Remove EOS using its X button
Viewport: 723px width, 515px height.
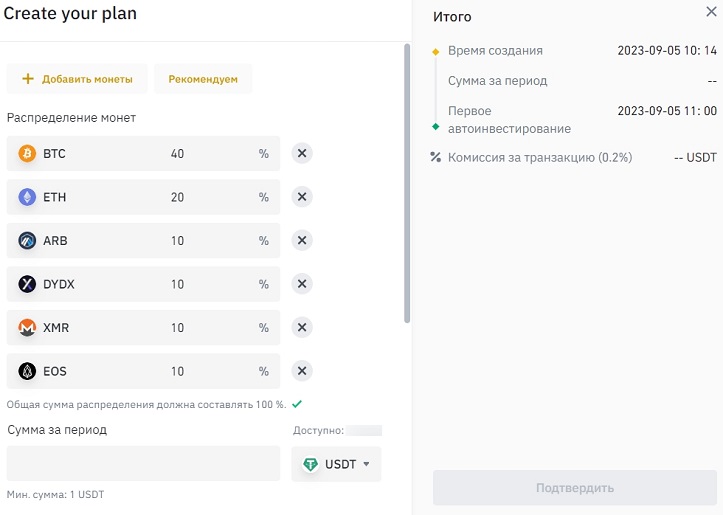(302, 371)
